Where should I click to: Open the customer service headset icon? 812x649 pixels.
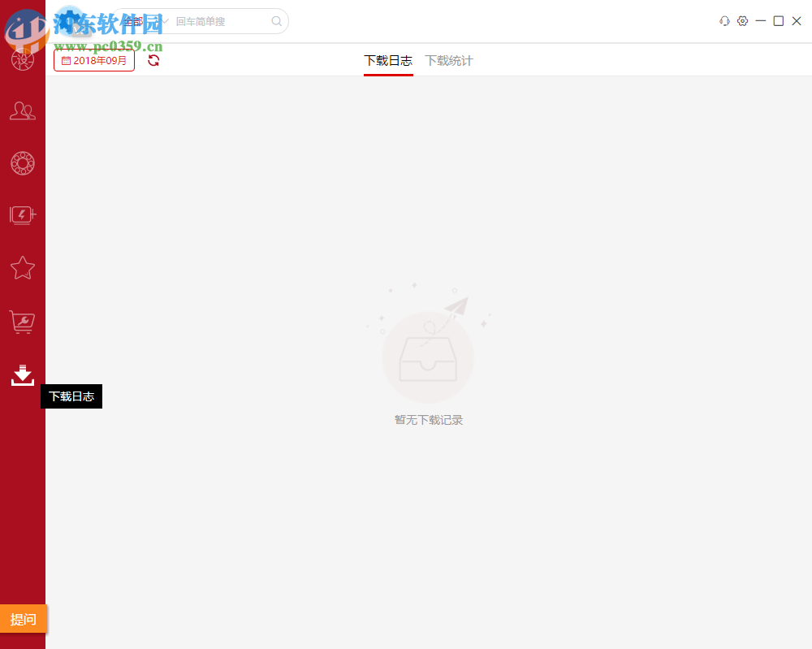[x=724, y=20]
